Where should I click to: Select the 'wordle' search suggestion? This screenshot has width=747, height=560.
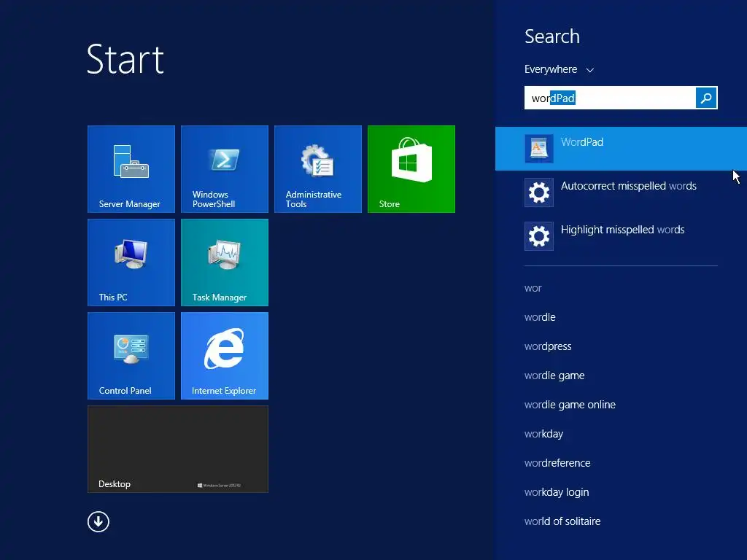(x=540, y=317)
